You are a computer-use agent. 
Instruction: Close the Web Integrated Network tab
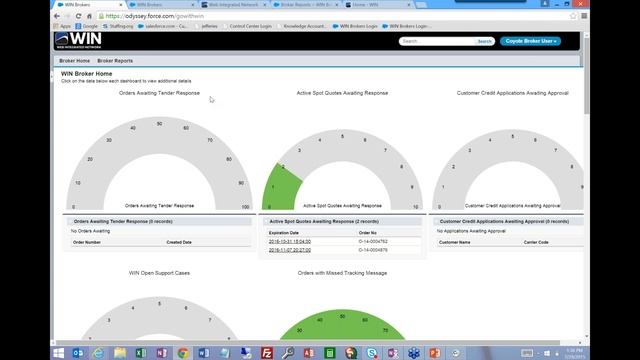(x=264, y=5)
